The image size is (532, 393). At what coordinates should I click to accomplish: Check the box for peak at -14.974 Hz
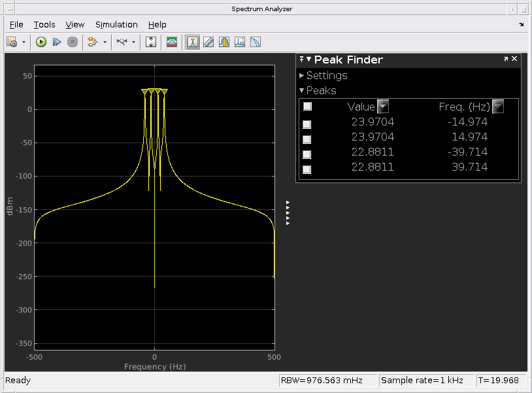(307, 124)
